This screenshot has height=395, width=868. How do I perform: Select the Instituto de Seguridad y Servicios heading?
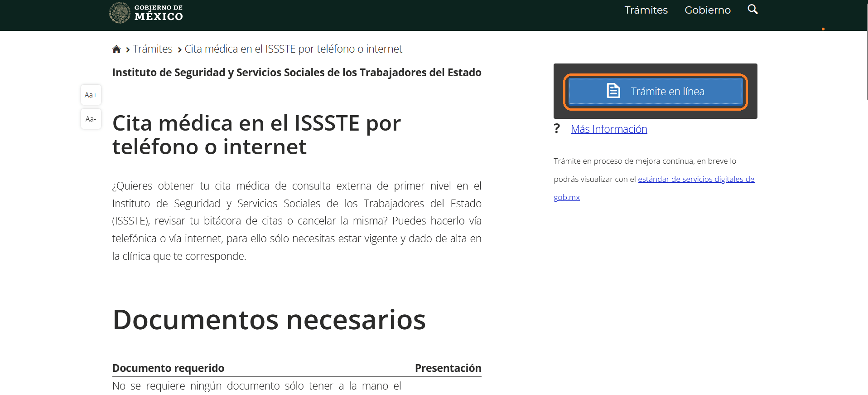[297, 73]
